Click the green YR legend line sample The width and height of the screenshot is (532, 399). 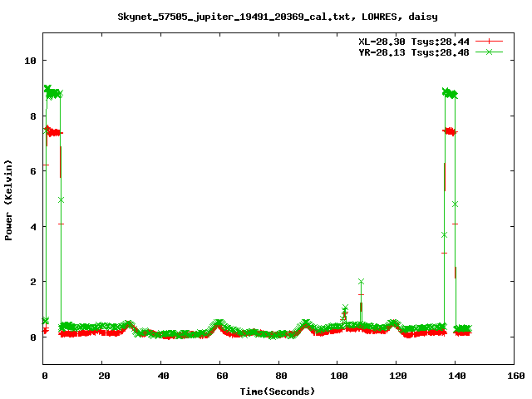[x=489, y=52]
